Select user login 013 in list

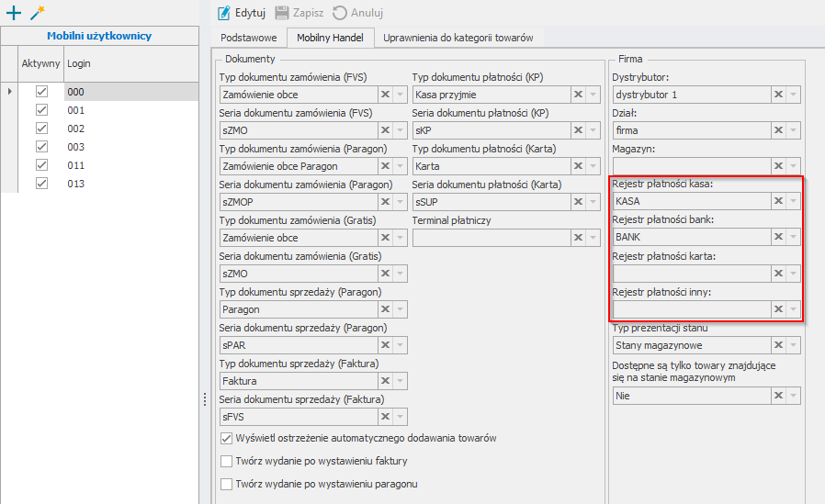[76, 184]
